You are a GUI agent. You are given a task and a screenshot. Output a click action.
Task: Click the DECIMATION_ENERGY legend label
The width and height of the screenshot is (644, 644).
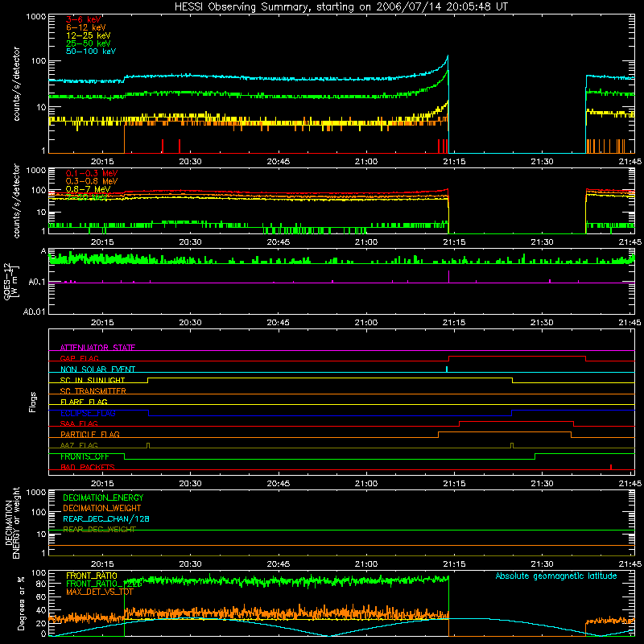[103, 497]
